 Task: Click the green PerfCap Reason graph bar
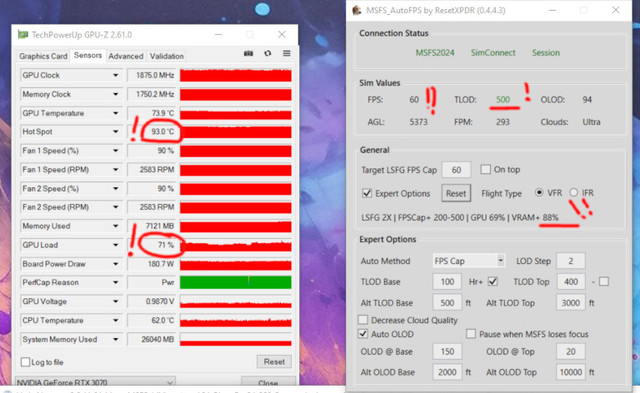coord(236,282)
